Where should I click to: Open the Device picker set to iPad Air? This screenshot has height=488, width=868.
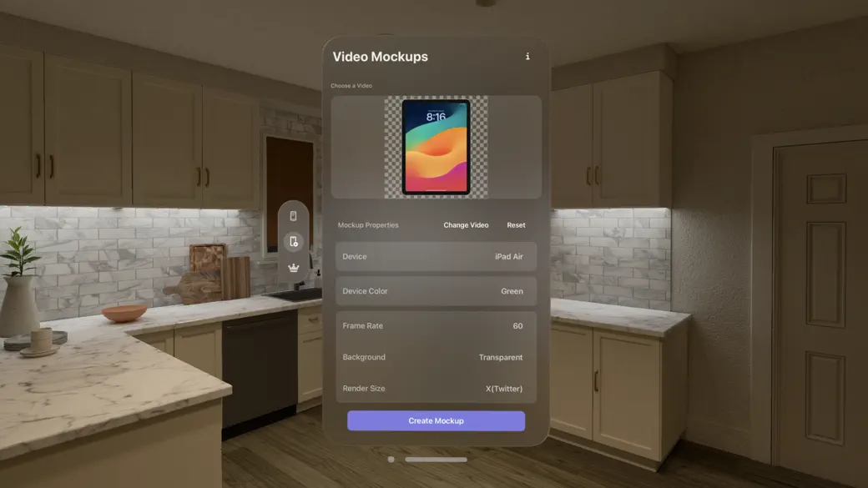[435, 256]
